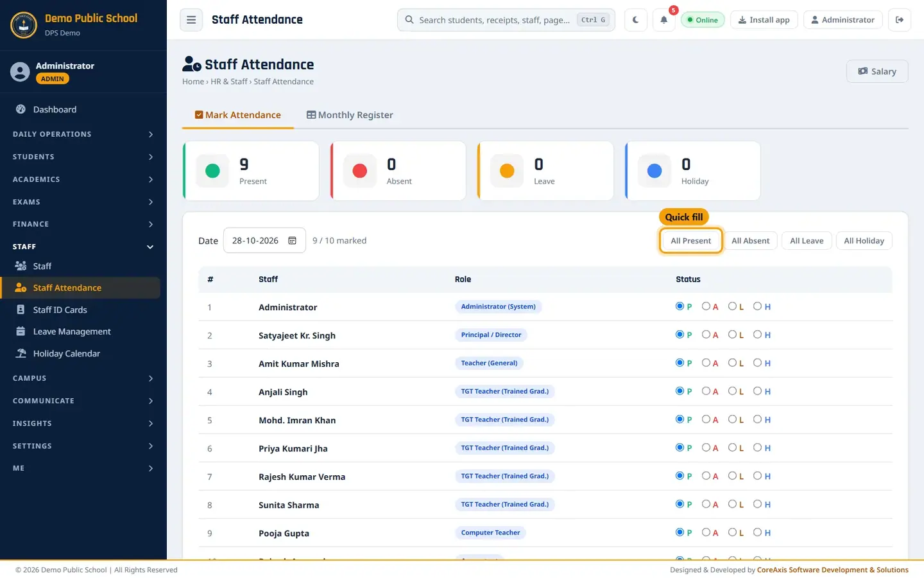This screenshot has height=578, width=924.
Task: Click the Salary button
Action: point(877,71)
